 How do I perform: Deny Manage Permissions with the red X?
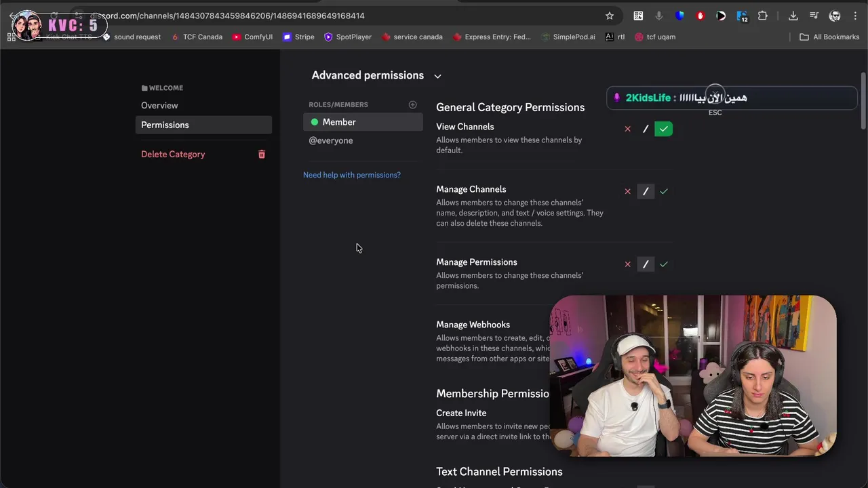(627, 264)
